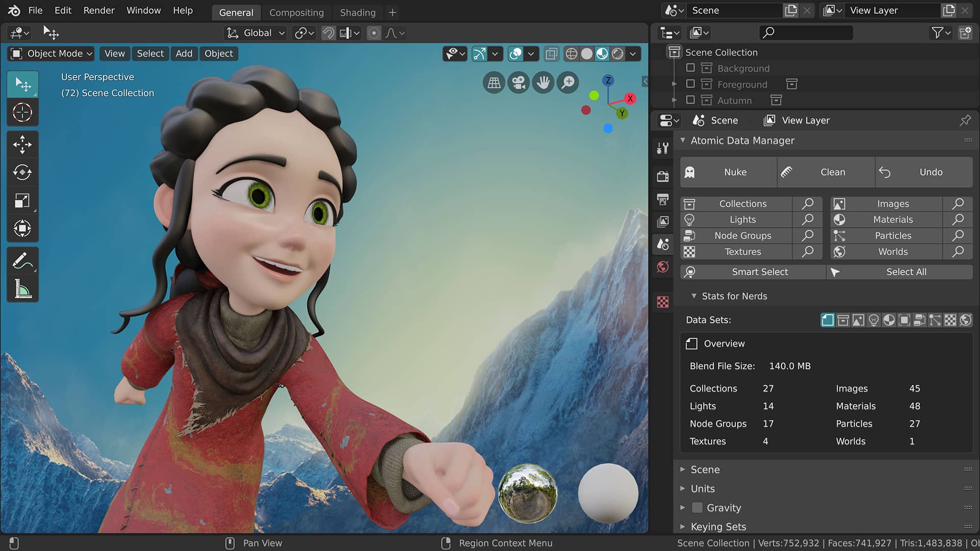This screenshot has height=551, width=980.
Task: Toggle the Gravity checkbox
Action: (x=697, y=508)
